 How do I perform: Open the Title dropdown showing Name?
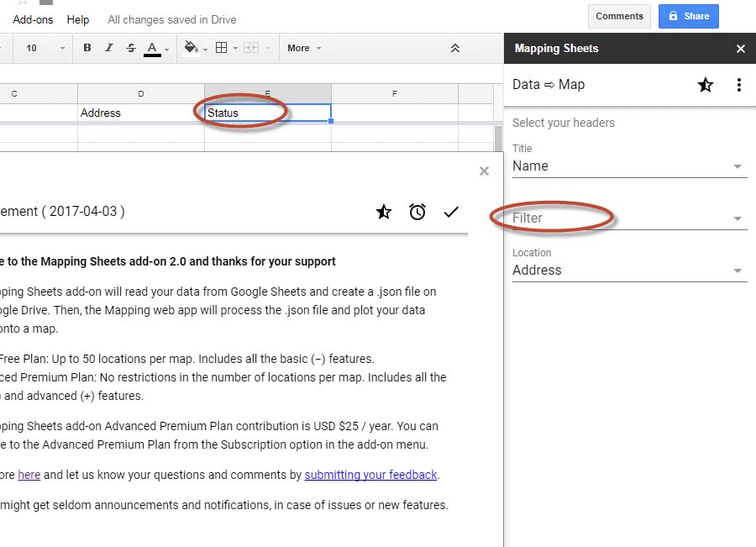point(629,166)
